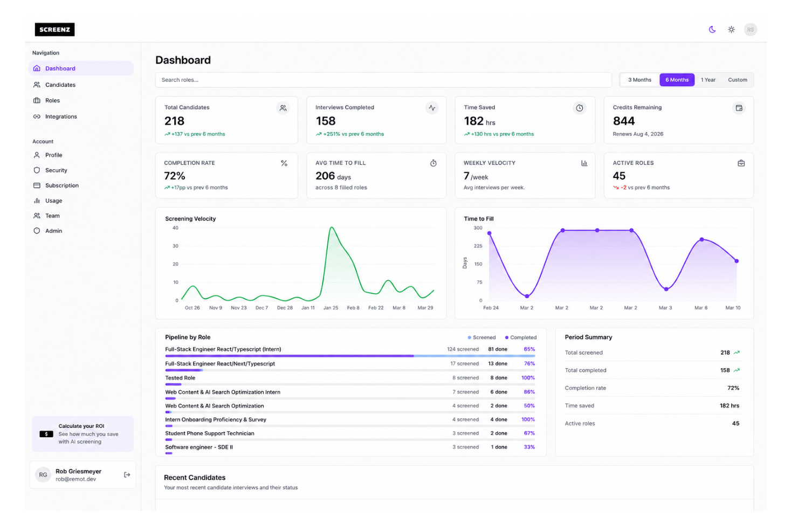
Task: Click the Subscription card icon
Action: coord(37,185)
